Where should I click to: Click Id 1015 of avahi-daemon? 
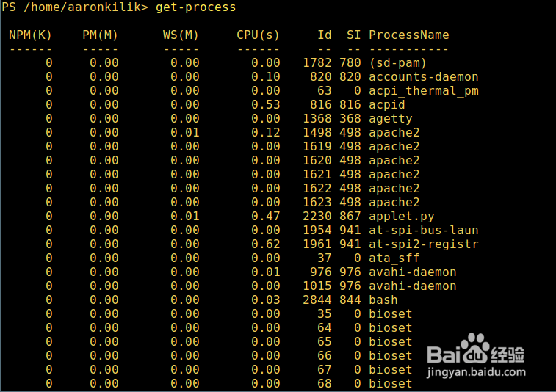pyautogui.click(x=317, y=286)
